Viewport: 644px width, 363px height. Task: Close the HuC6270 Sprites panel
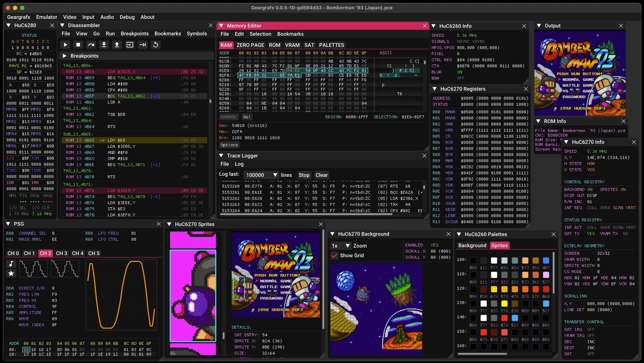point(321,224)
